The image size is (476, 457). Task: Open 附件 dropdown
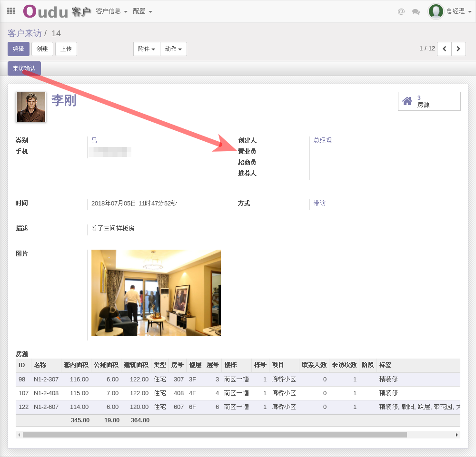(147, 49)
